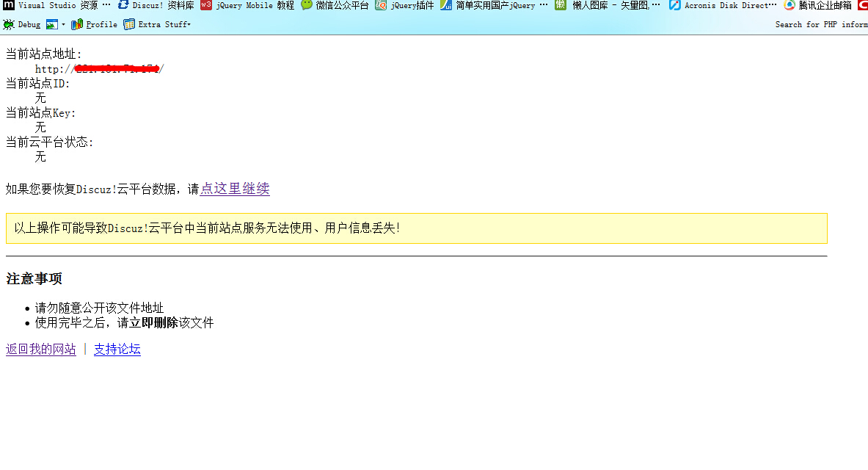Open jQuery Mobile 教程 bookmark label

click(x=255, y=5)
